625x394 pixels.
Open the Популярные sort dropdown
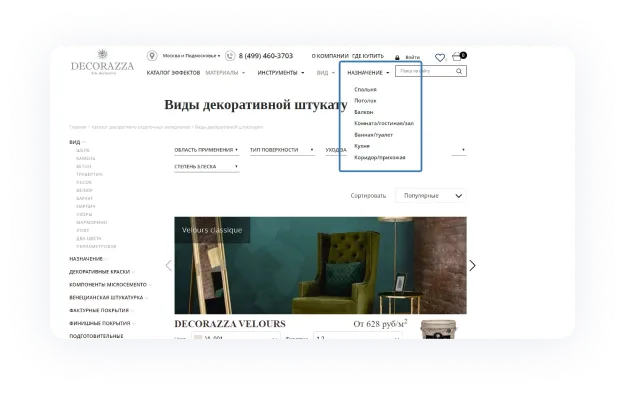(x=431, y=195)
